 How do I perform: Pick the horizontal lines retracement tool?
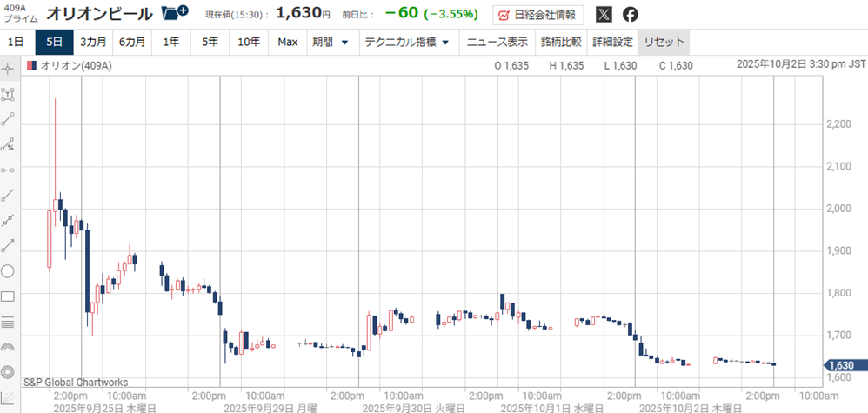(8, 321)
